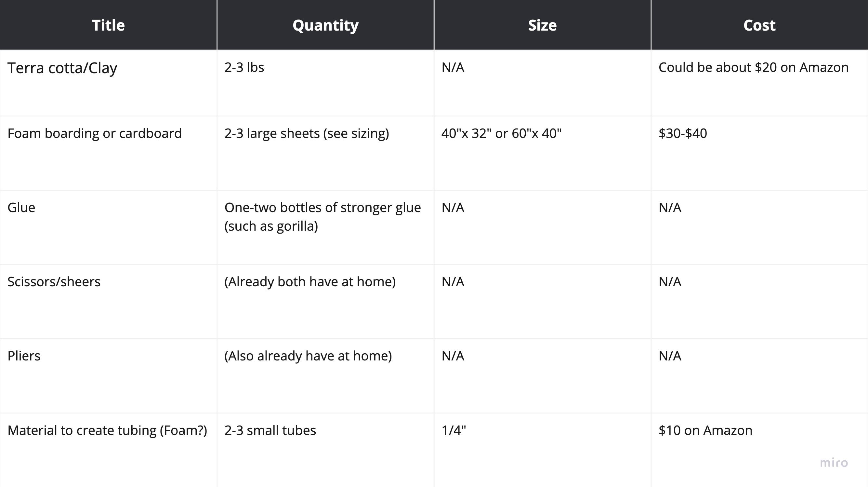Image resolution: width=868 pixels, height=487 pixels.
Task: Click the Scissors/sheers cell
Action: [54, 282]
